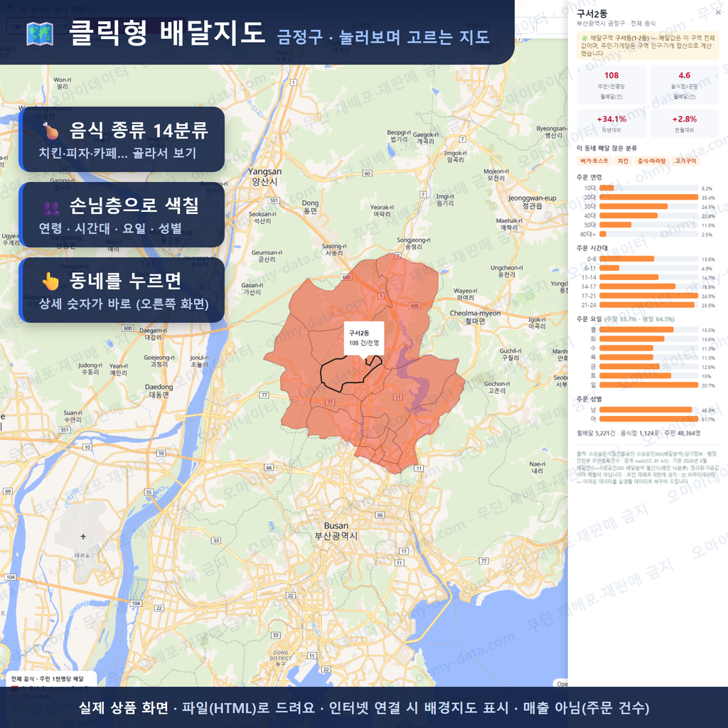Click the 이 동네 배달 많은 분류 heading
Viewport: 728px width, 728px height.
[606, 148]
